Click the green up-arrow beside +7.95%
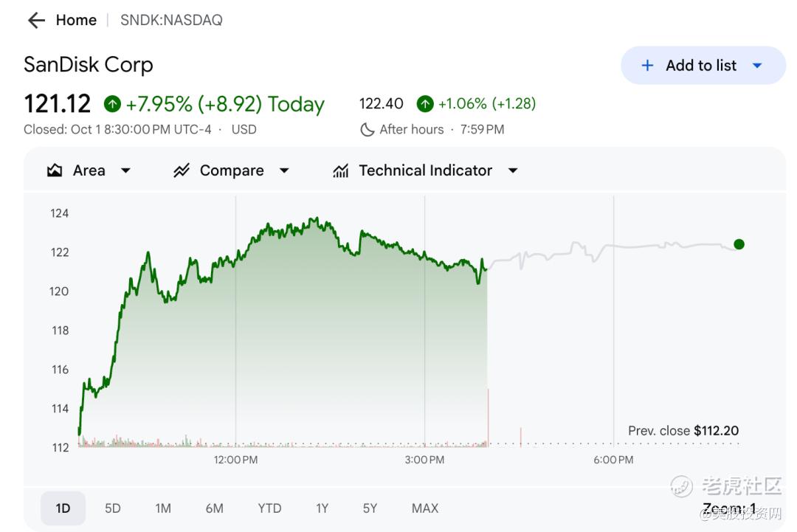 (x=112, y=104)
